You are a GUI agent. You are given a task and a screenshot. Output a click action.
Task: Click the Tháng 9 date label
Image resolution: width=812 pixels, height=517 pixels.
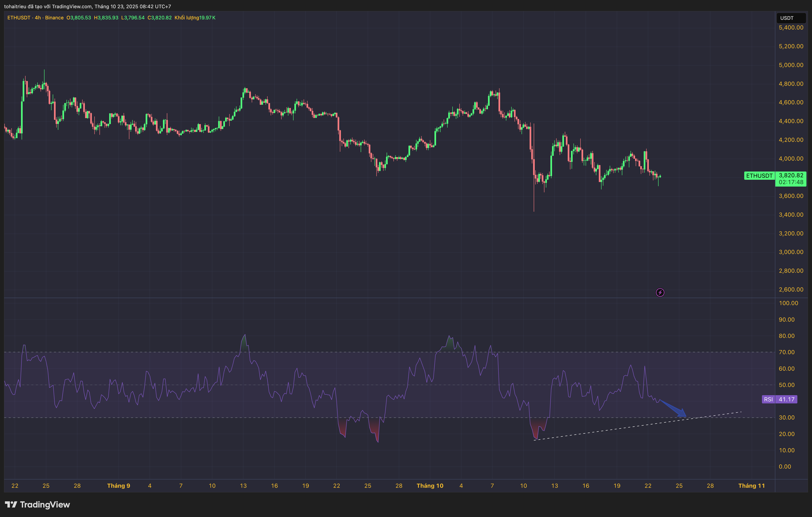click(x=119, y=486)
